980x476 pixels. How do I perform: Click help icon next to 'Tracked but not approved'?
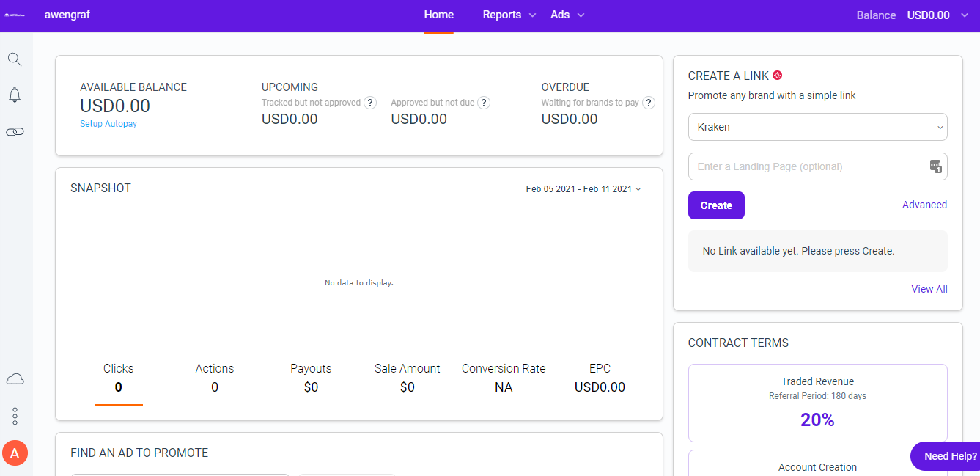click(370, 103)
